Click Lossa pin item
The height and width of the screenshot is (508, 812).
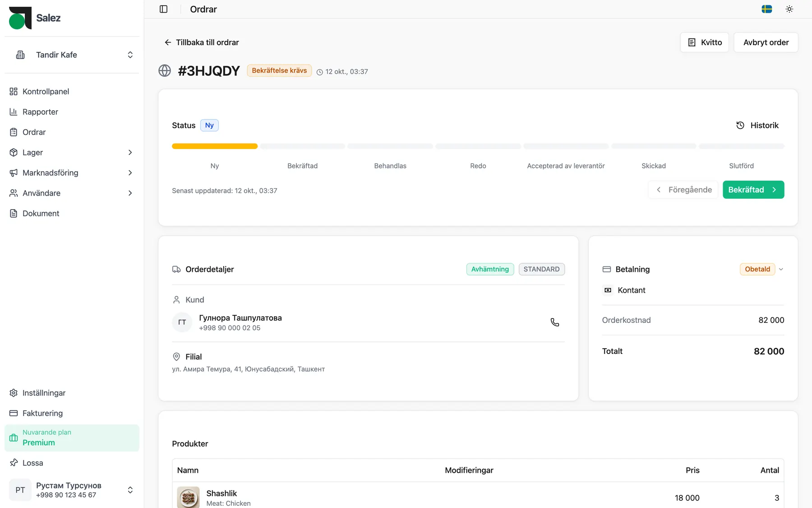(x=72, y=463)
